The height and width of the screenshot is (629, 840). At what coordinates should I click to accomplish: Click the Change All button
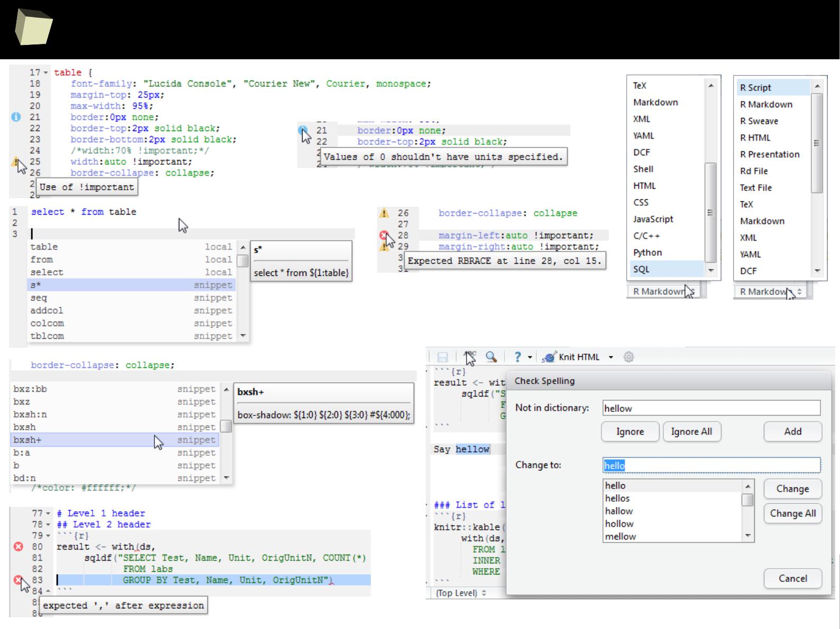click(x=792, y=513)
